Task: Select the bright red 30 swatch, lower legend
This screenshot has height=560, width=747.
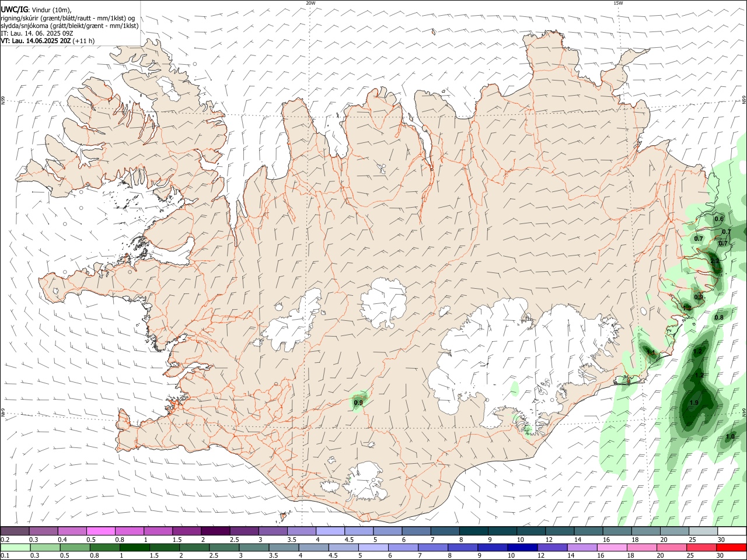Action: coord(732,548)
